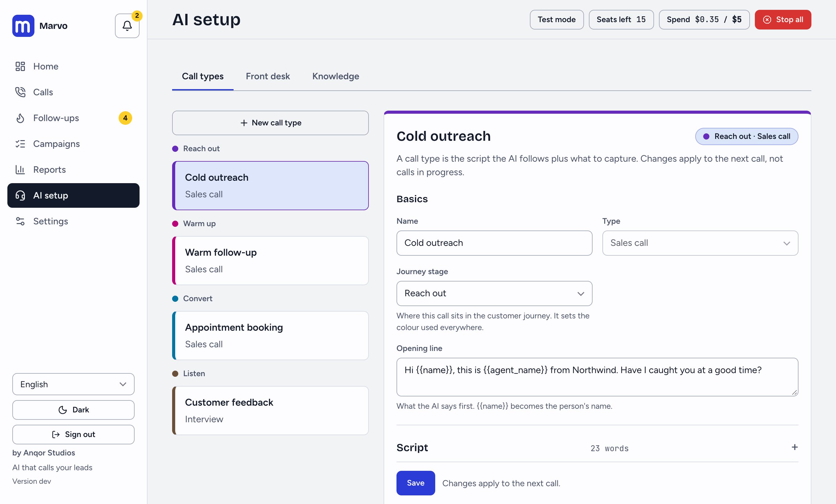836x504 pixels.
Task: Go to Home in sidebar
Action: pyautogui.click(x=73, y=66)
